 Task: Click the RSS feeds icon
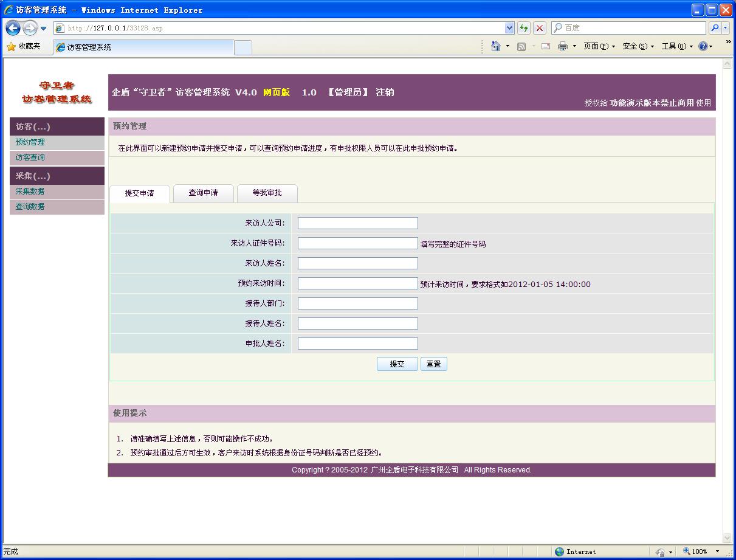tap(521, 47)
